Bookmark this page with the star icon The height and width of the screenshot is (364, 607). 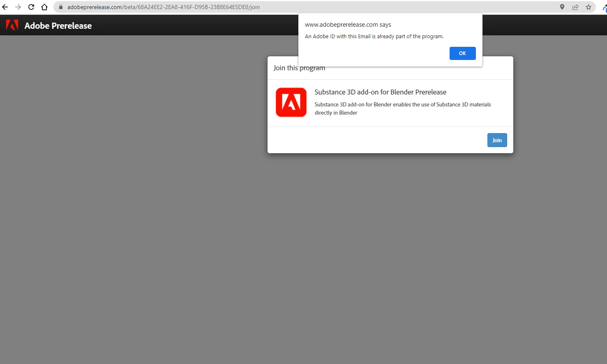coord(589,7)
